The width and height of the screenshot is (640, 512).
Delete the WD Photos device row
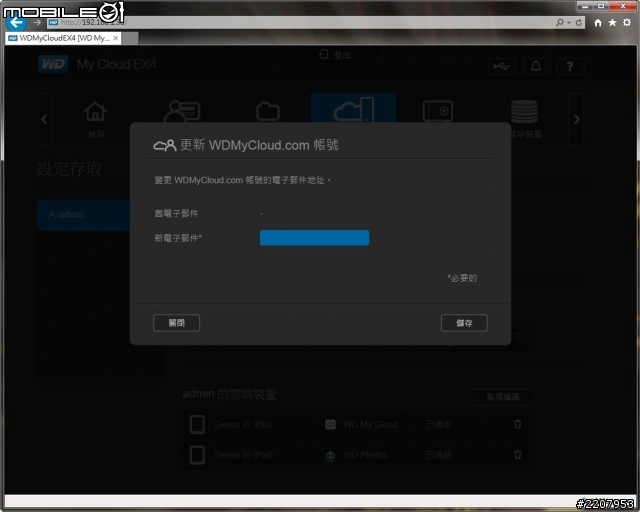[518, 454]
